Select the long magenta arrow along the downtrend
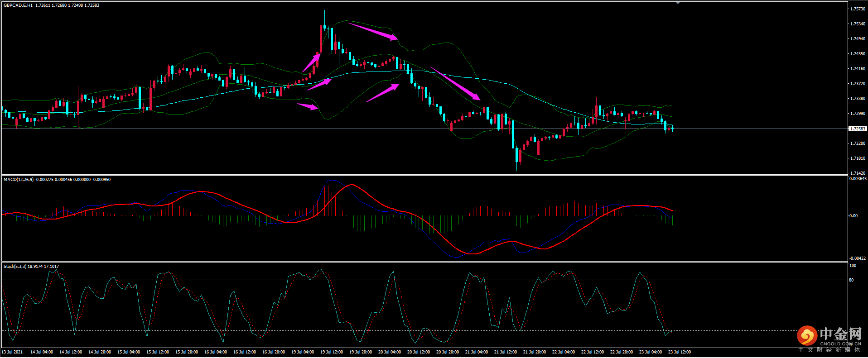 coord(455,83)
